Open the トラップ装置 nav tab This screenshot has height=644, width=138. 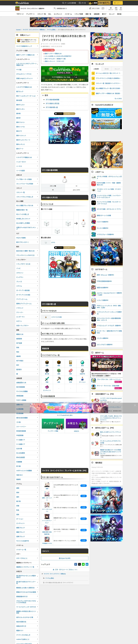[x=79, y=14]
